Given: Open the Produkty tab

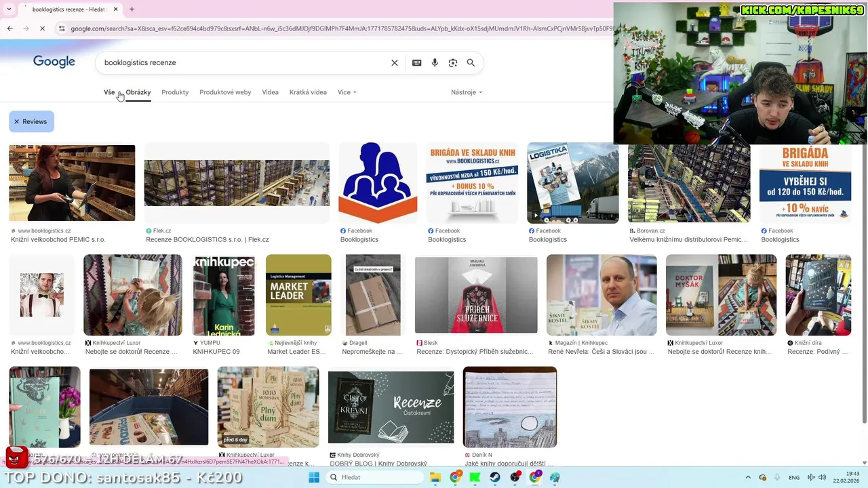Looking at the screenshot, I should click(175, 92).
